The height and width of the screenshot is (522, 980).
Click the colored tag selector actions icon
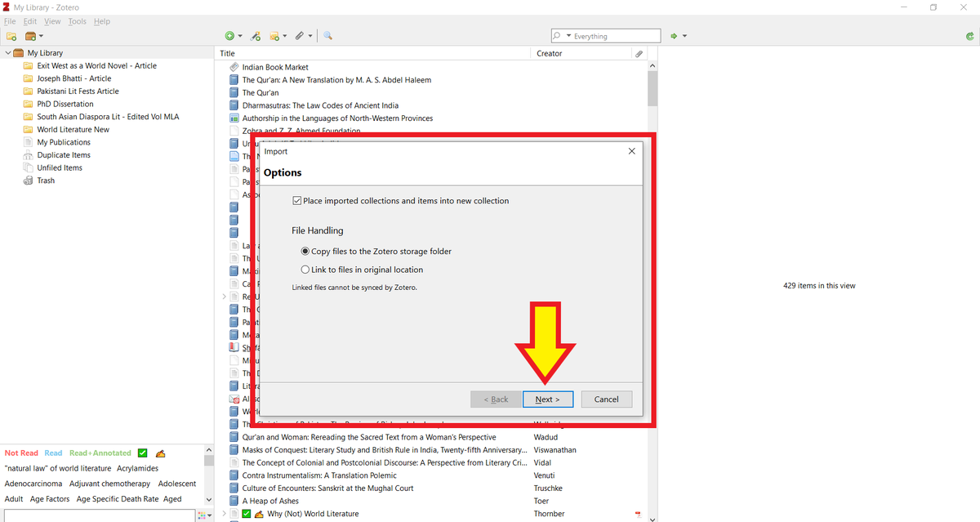click(201, 515)
